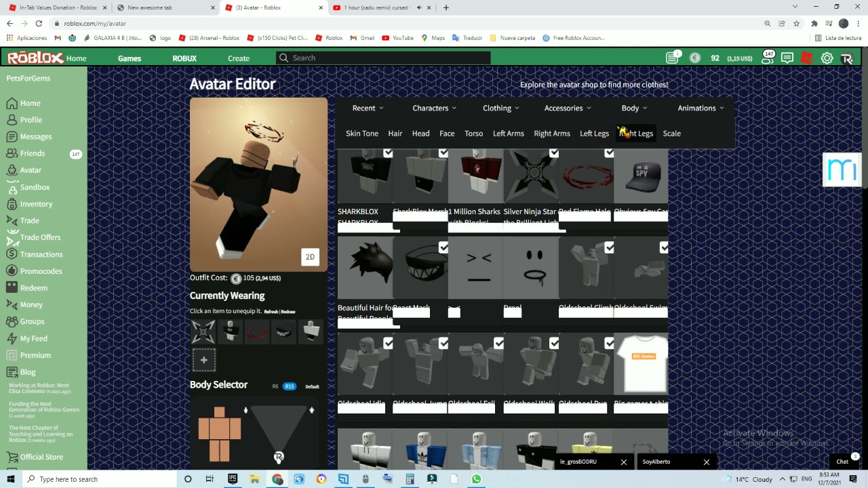This screenshot has width=868, height=488.
Task: Expand the Body dropdown
Action: [634, 108]
